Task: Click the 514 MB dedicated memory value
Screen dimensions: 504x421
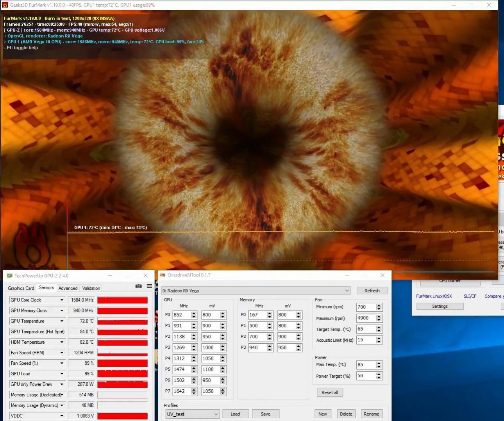Action: [x=82, y=395]
